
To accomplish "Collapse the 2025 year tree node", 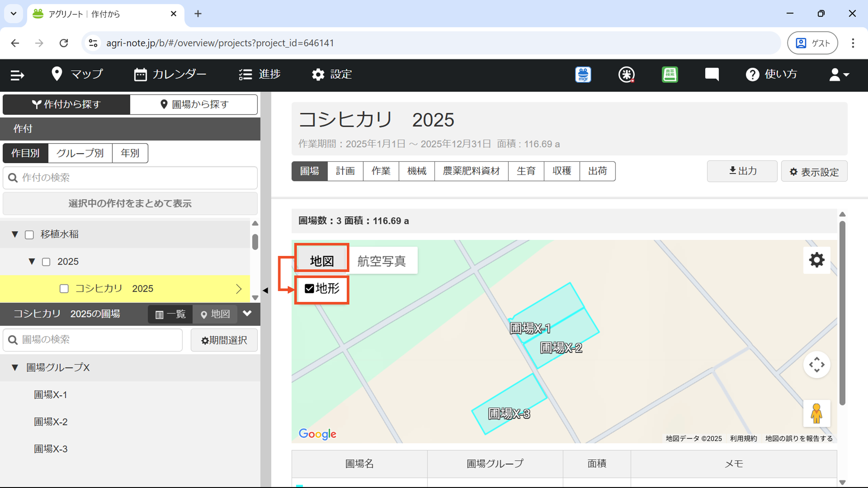I will point(32,262).
